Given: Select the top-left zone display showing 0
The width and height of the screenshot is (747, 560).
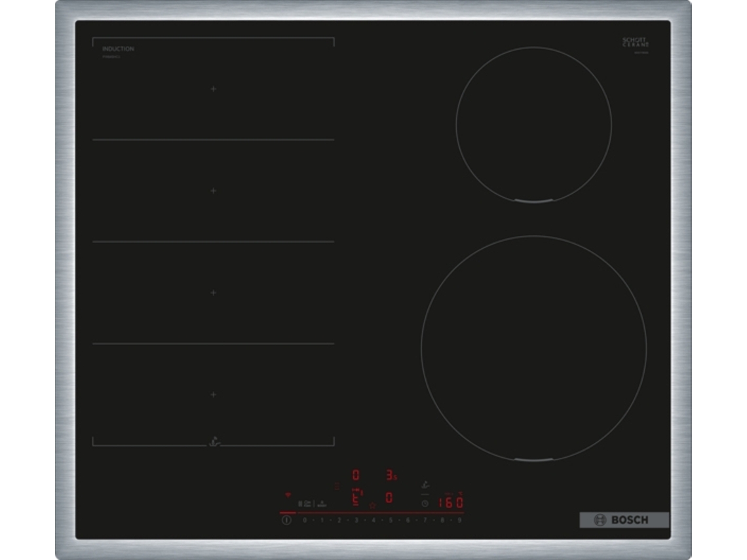Looking at the screenshot, I should pyautogui.click(x=356, y=475).
